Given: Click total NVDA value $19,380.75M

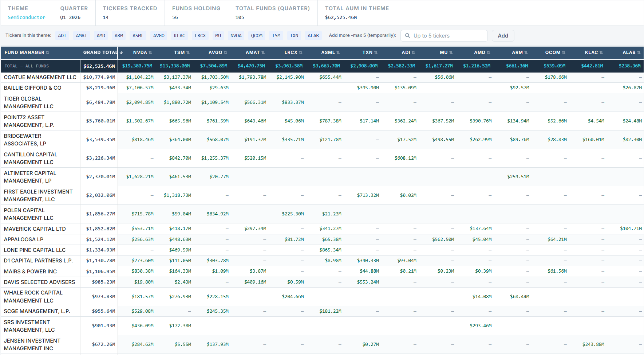Looking at the screenshot, I should click(x=137, y=66).
